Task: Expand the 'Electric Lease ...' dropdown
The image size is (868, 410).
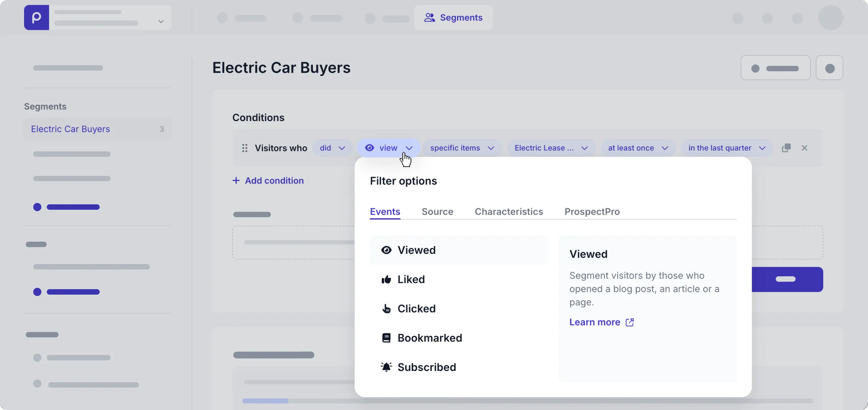Action: [x=551, y=148]
